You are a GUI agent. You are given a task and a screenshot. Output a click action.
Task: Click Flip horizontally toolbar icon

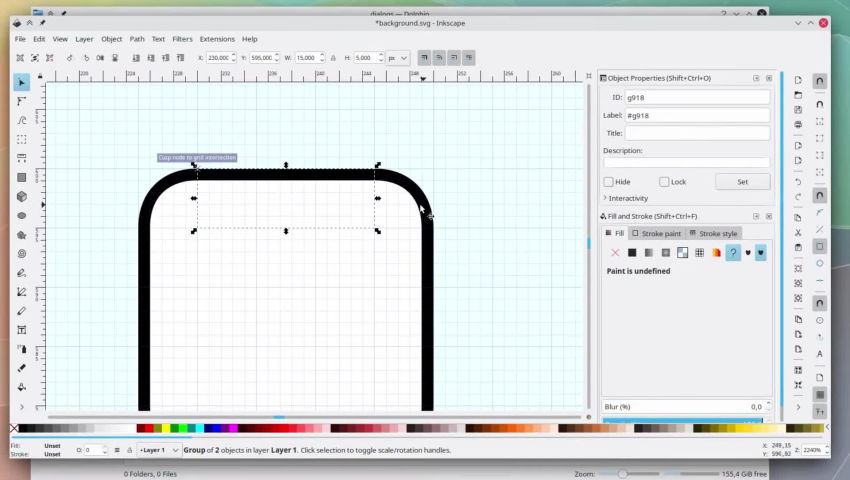100,57
